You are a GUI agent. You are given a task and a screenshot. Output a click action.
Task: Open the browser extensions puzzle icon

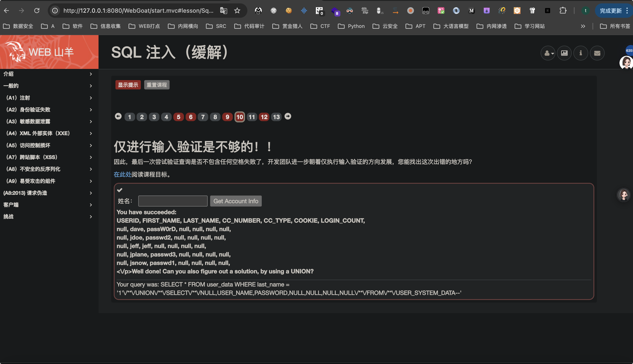563,11
